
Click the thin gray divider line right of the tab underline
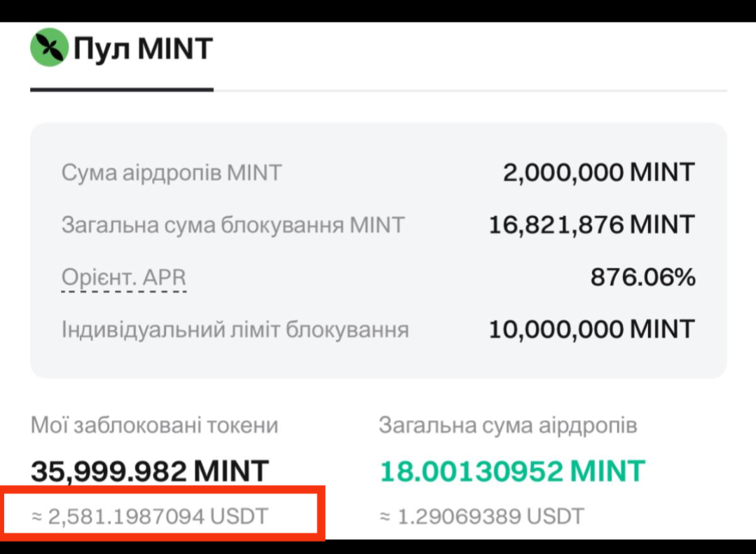469,90
